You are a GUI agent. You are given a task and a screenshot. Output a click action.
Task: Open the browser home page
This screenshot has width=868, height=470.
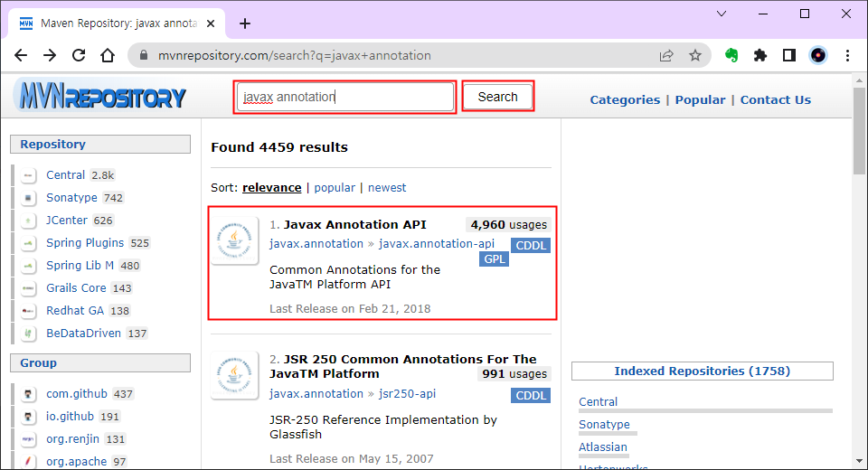[108, 55]
